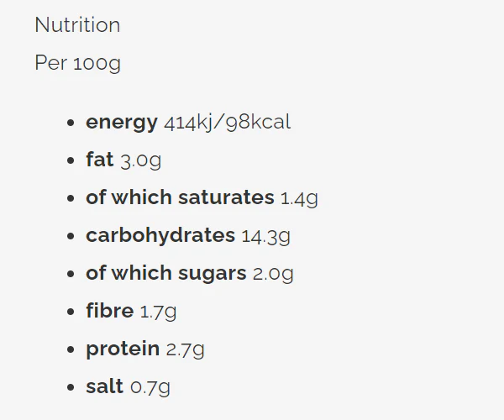Select the bold fibre label
Screen dimensions: 504x420
click(109, 312)
